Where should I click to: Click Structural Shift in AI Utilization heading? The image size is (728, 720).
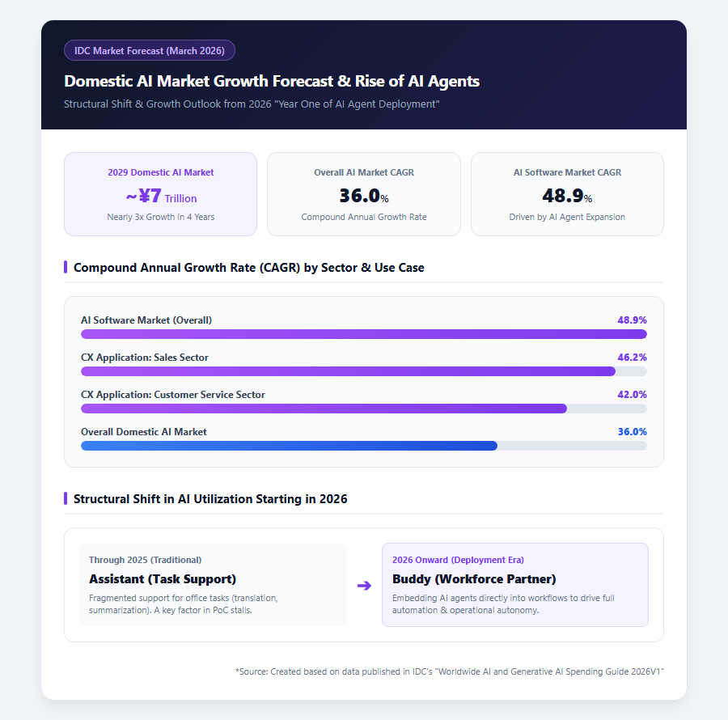point(210,498)
